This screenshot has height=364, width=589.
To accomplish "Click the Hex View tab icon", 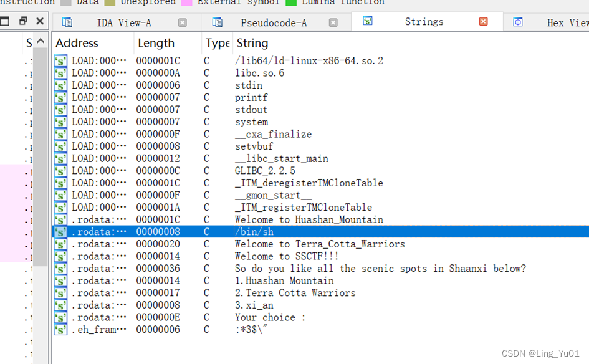I will coord(517,22).
